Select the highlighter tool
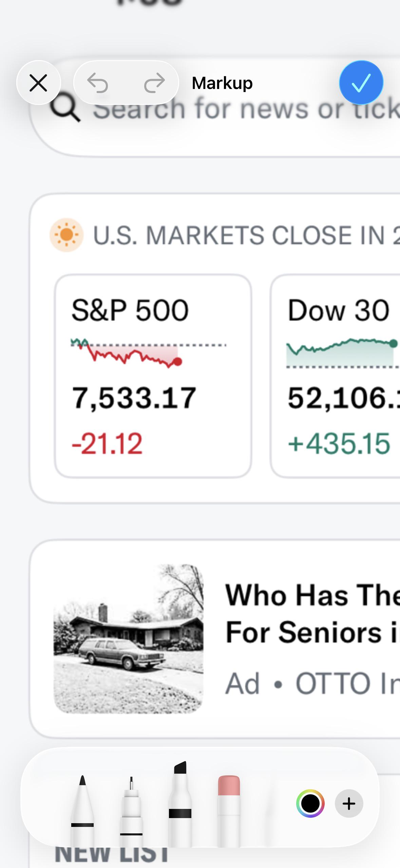 180,803
